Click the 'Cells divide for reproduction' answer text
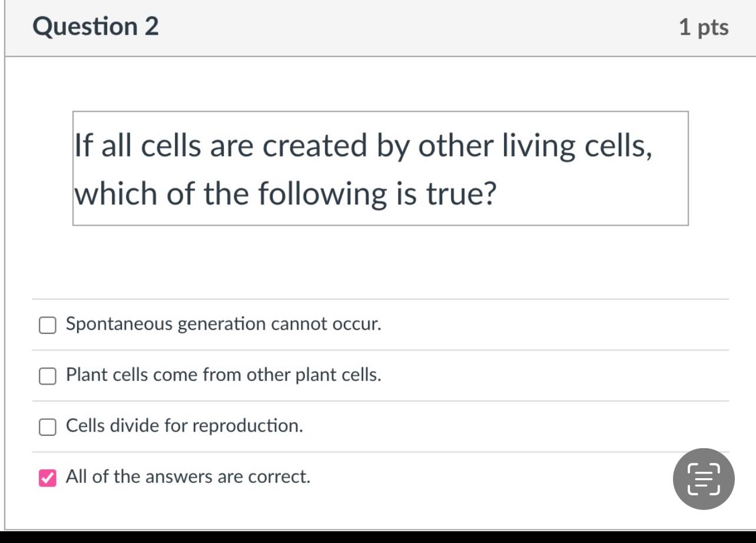 (x=184, y=425)
